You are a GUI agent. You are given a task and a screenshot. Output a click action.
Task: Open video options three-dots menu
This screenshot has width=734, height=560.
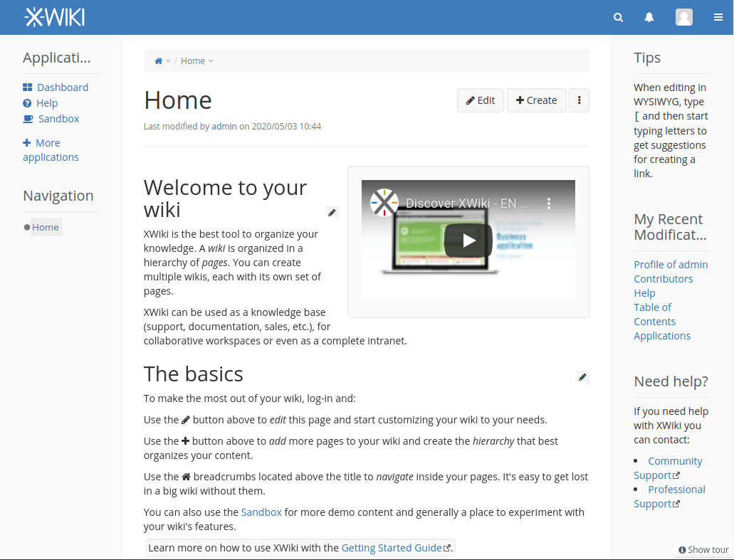pyautogui.click(x=549, y=203)
